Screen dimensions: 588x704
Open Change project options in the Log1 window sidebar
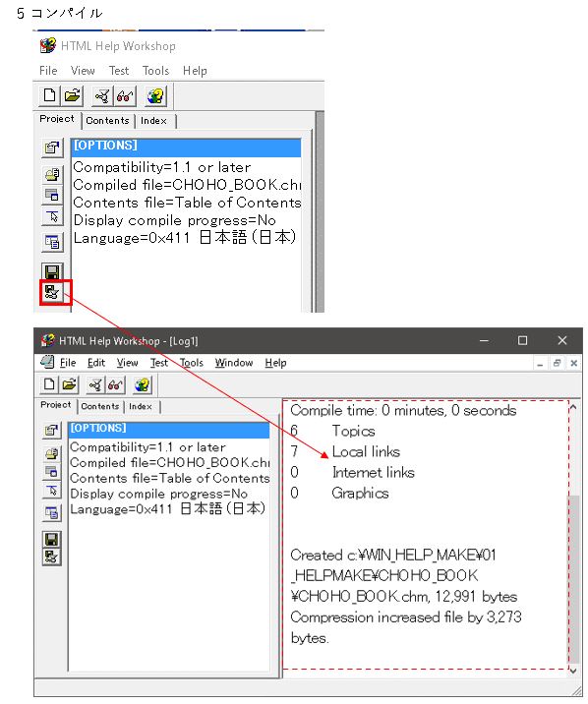click(x=51, y=431)
